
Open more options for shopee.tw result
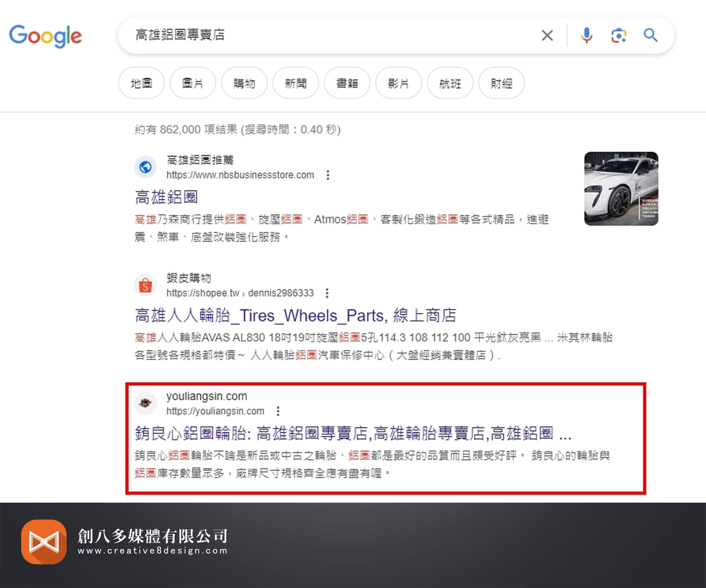(327, 293)
